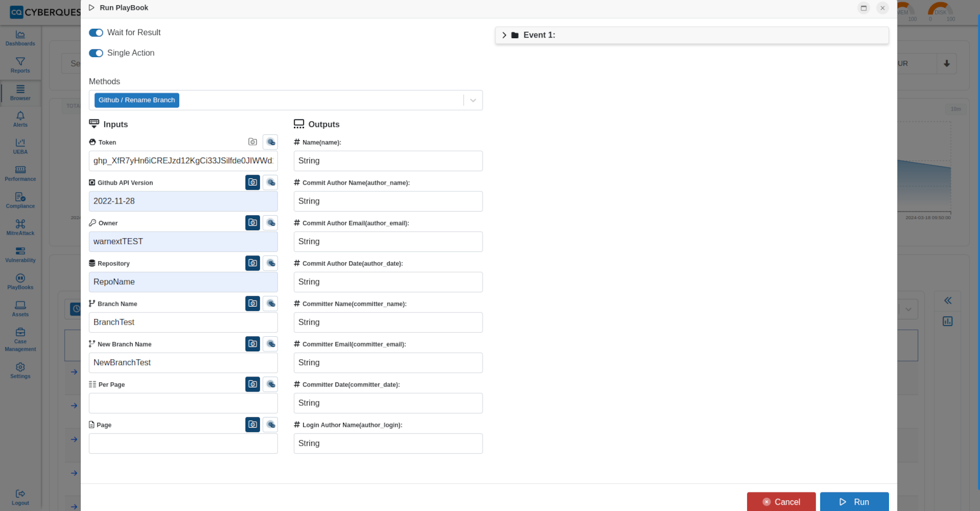Viewport: 980px width, 511px height.
Task: Click the cloud icon for Token
Action: [270, 142]
